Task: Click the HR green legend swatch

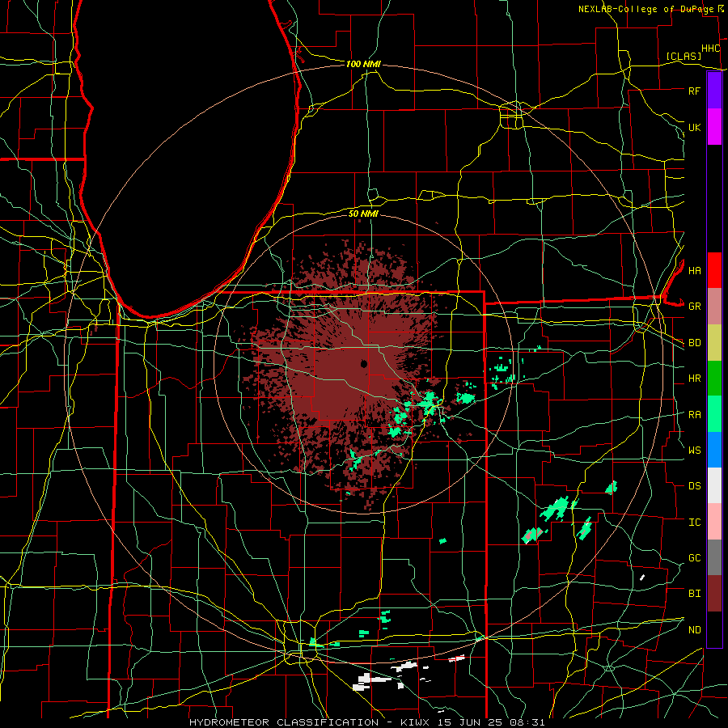Action: click(x=714, y=378)
